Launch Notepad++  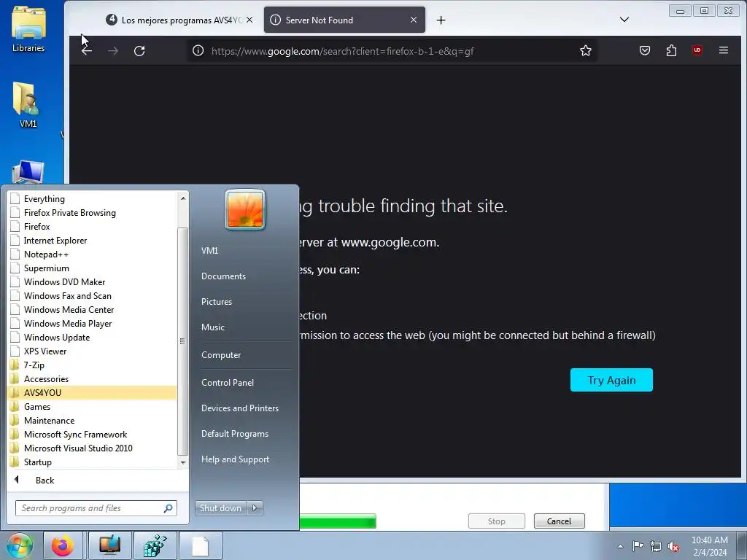93,254
